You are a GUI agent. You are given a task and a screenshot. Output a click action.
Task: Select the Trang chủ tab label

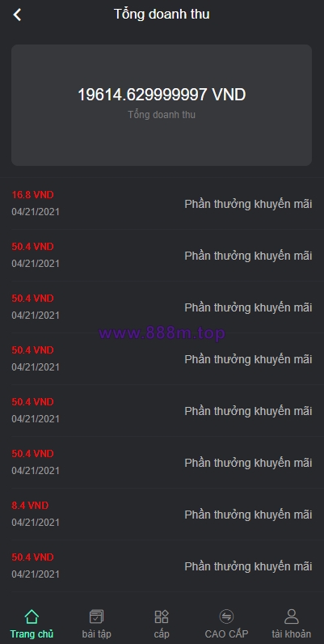(x=32, y=633)
